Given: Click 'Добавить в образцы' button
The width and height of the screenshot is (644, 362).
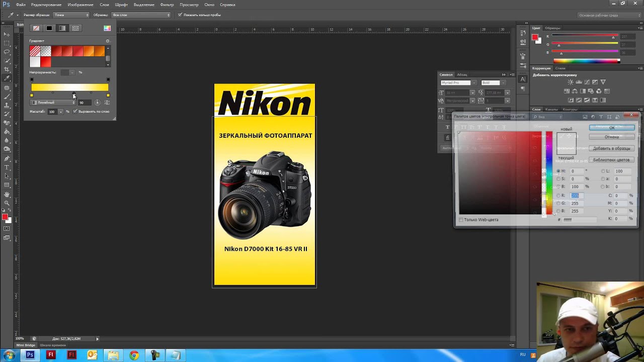Looking at the screenshot, I should (x=612, y=148).
